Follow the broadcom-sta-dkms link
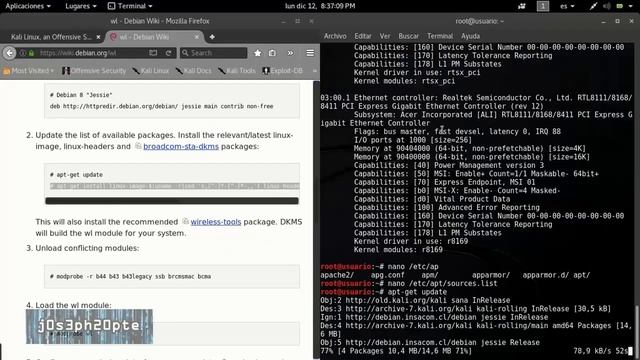 point(181,147)
